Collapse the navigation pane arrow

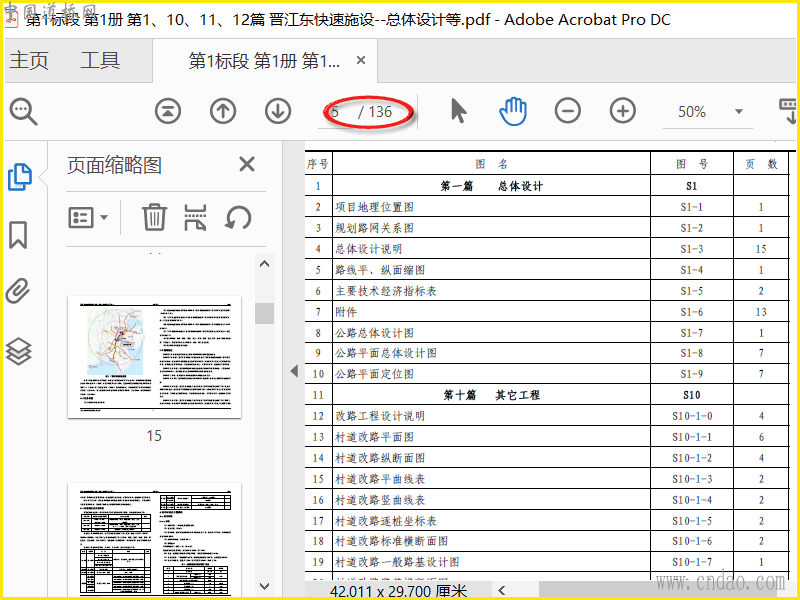(294, 371)
